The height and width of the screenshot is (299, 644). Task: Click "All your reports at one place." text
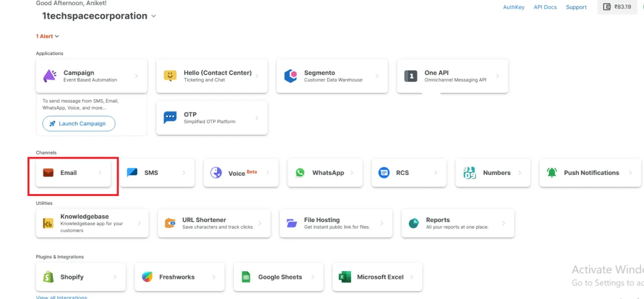(457, 227)
